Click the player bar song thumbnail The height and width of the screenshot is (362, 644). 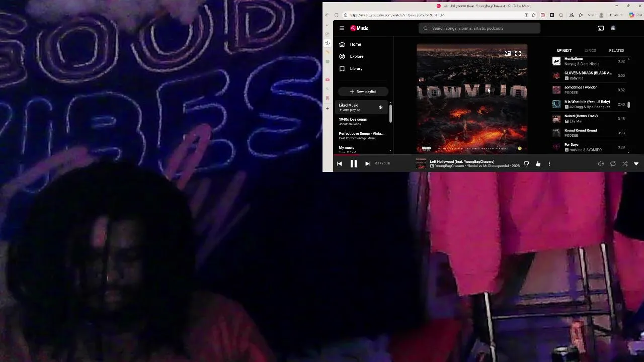point(421,163)
